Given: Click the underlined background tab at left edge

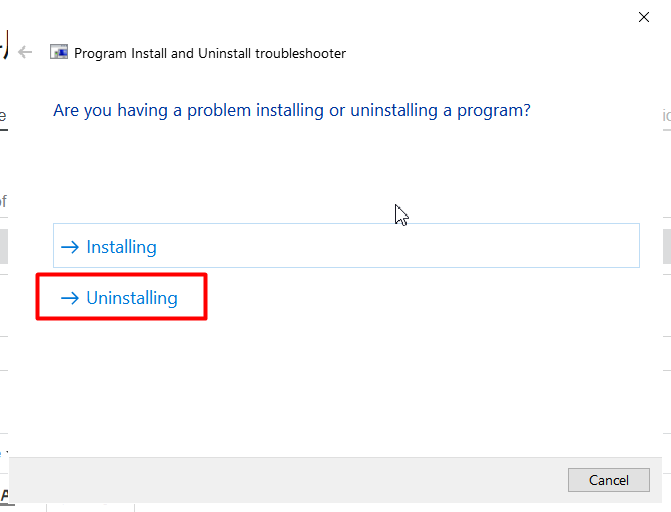Looking at the screenshot, I should (x=3, y=118).
